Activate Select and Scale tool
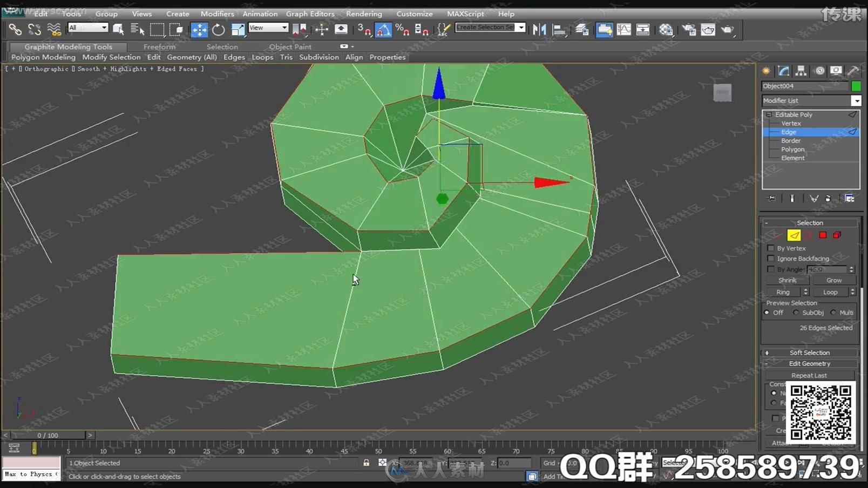 238,30
